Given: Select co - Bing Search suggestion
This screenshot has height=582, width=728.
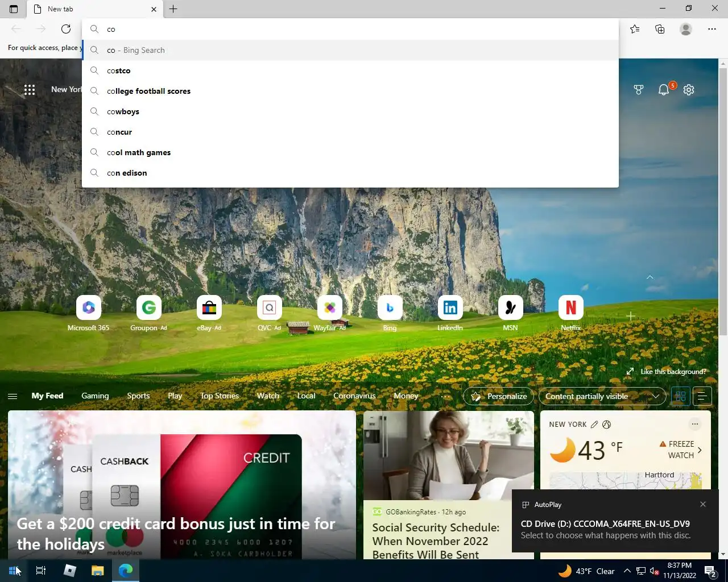Looking at the screenshot, I should pos(350,50).
